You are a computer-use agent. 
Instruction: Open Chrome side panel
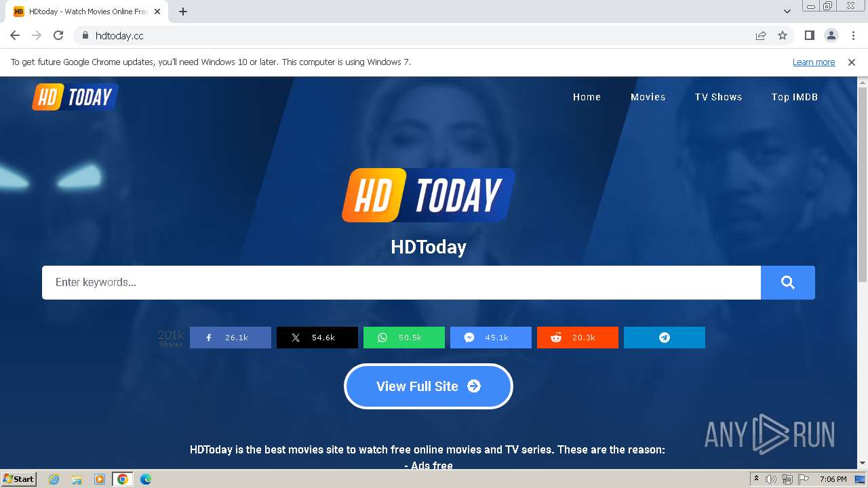pos(809,35)
